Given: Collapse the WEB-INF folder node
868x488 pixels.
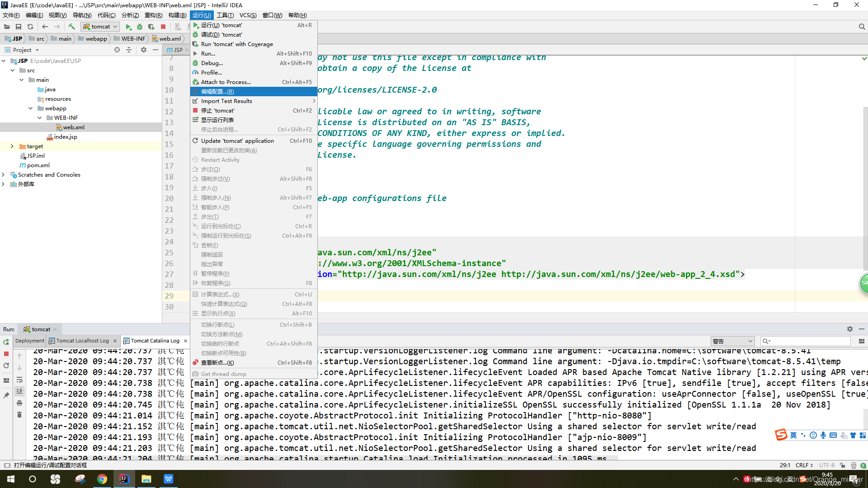Looking at the screenshot, I should coord(39,118).
